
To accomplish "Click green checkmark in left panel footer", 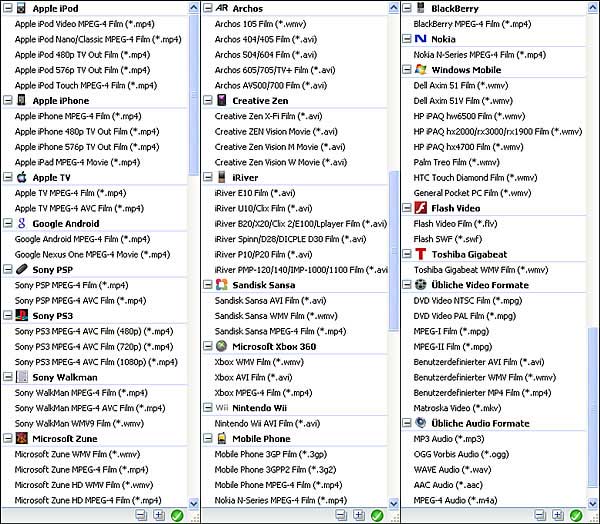I will pyautogui.click(x=177, y=516).
